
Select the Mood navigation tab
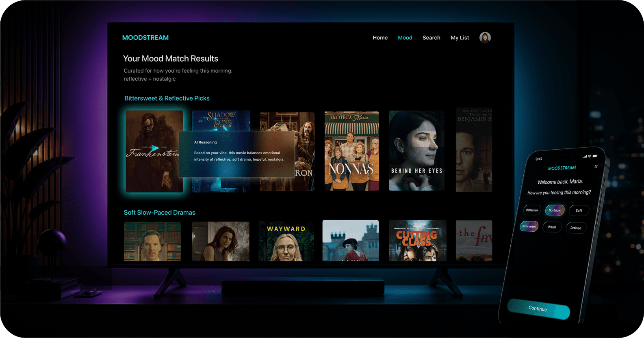(x=405, y=38)
